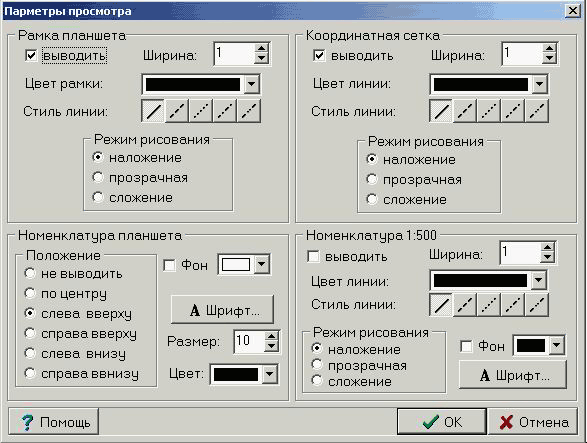Select solid line style in Номенклатура 1:500
The image size is (587, 443).
pyautogui.click(x=441, y=305)
